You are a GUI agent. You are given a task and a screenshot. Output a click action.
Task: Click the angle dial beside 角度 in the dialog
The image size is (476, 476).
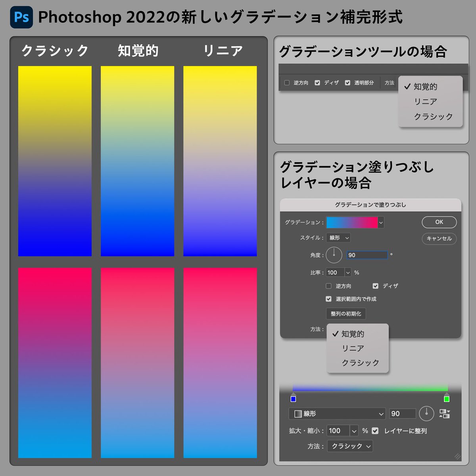click(334, 255)
